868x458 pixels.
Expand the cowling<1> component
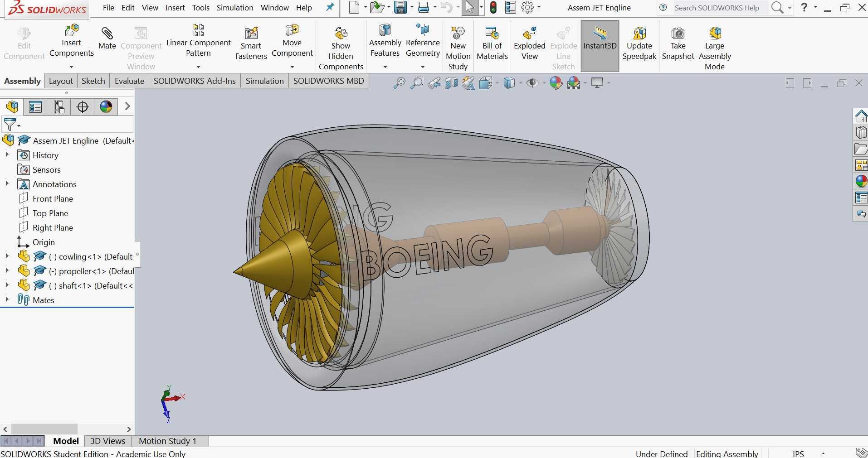(x=7, y=256)
